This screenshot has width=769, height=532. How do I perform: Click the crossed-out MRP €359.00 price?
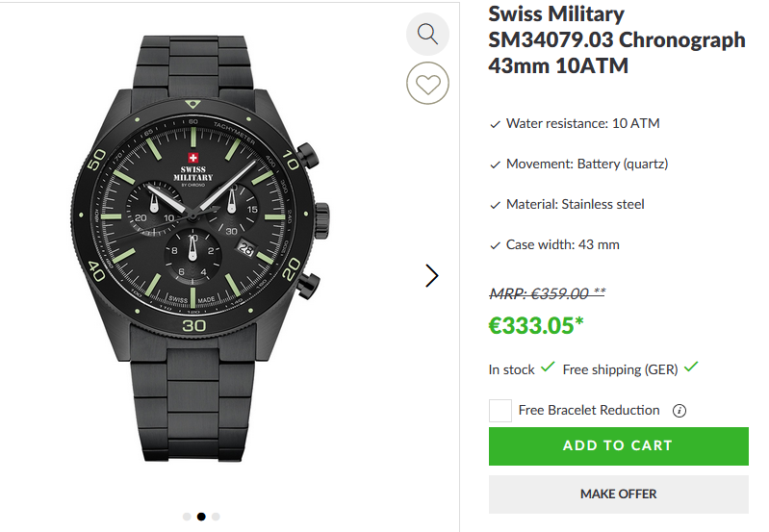pos(547,293)
